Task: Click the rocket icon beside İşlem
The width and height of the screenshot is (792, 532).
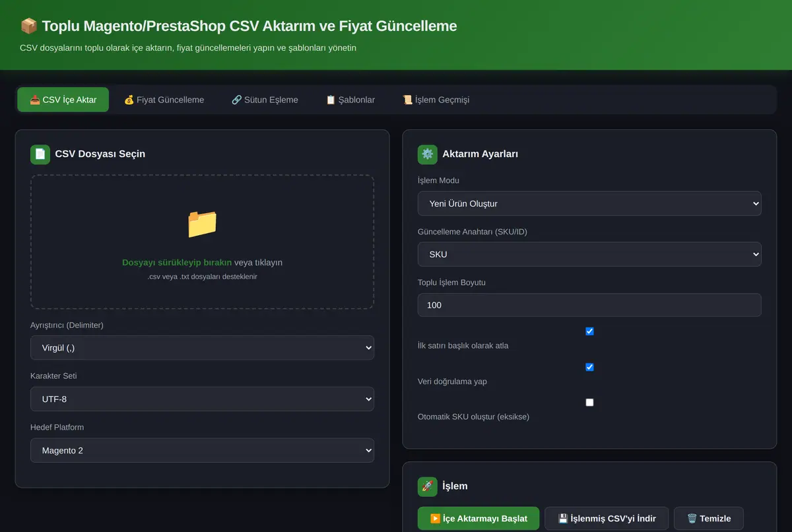Action: coord(428,486)
